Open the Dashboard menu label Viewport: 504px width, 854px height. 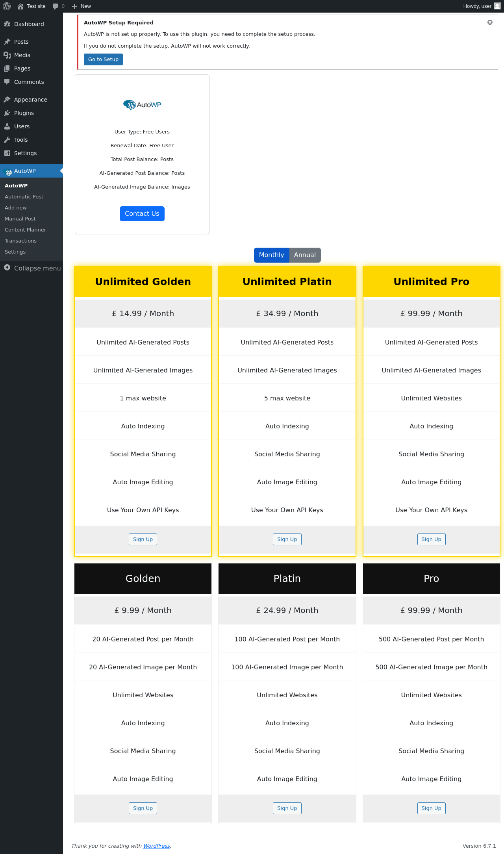coord(29,24)
